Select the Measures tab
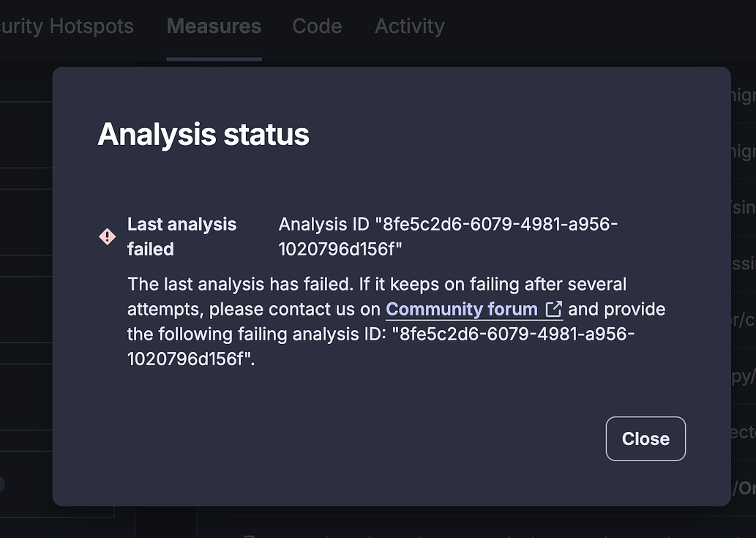The image size is (756, 538). [x=214, y=26]
